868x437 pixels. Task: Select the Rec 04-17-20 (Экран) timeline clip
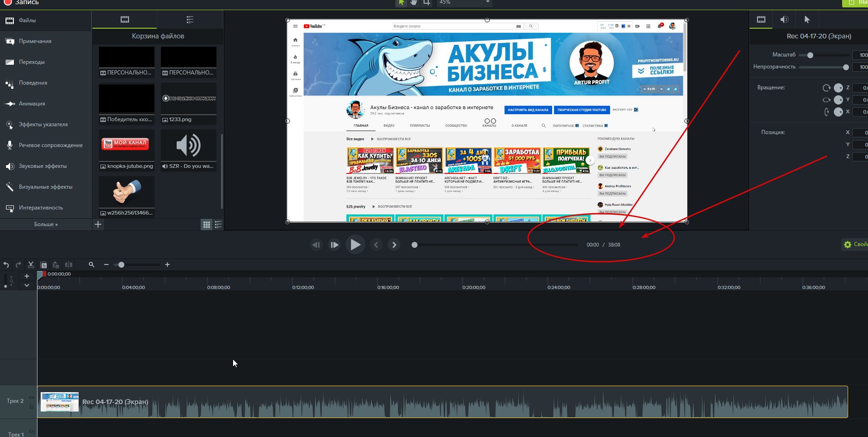(x=443, y=402)
